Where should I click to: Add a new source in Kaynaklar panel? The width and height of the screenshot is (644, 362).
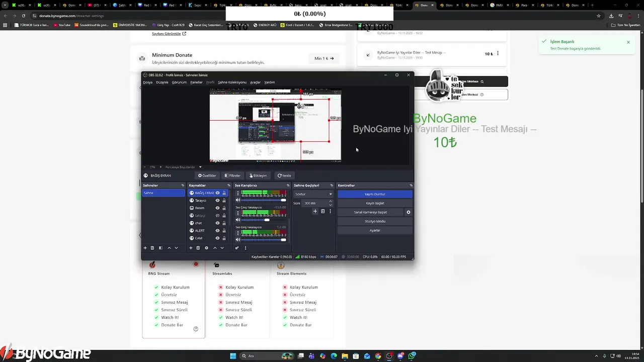(x=191, y=248)
